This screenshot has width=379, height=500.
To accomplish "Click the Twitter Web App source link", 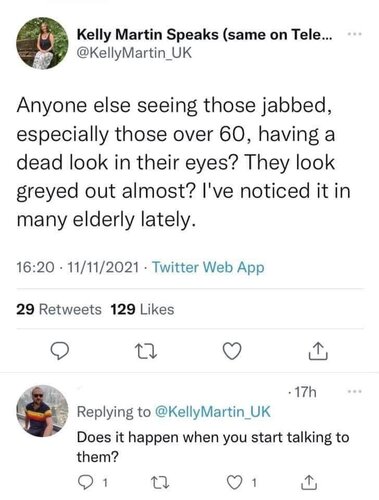I will click(208, 267).
